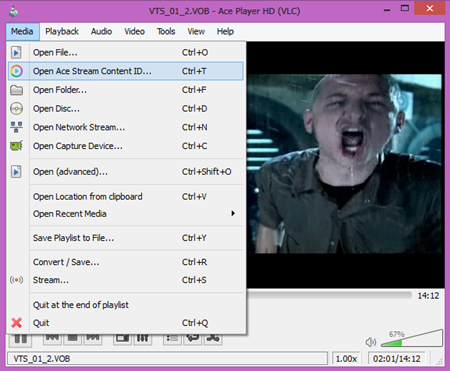450x371 pixels.
Task: Open the Help menu
Action: 225,32
